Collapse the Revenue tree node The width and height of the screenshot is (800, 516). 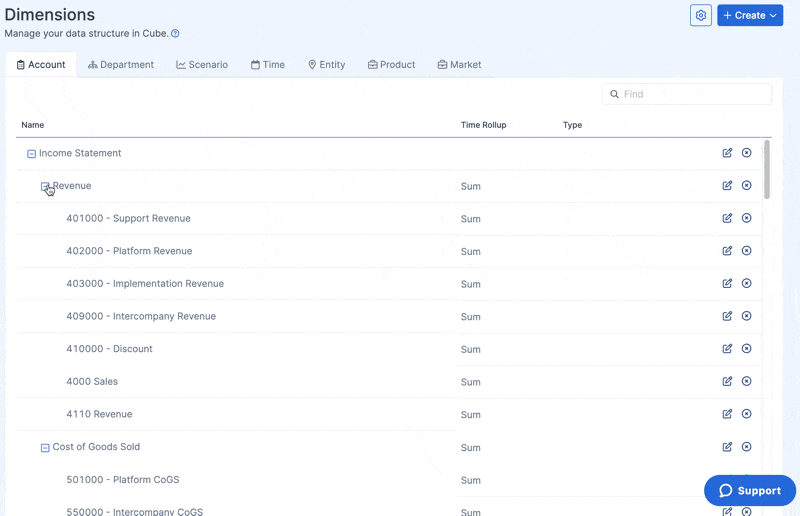[x=45, y=186]
